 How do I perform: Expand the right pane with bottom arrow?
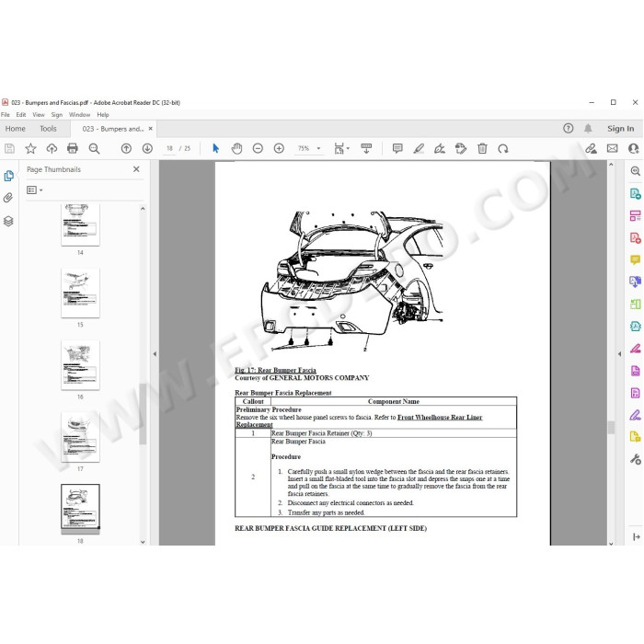[637, 536]
